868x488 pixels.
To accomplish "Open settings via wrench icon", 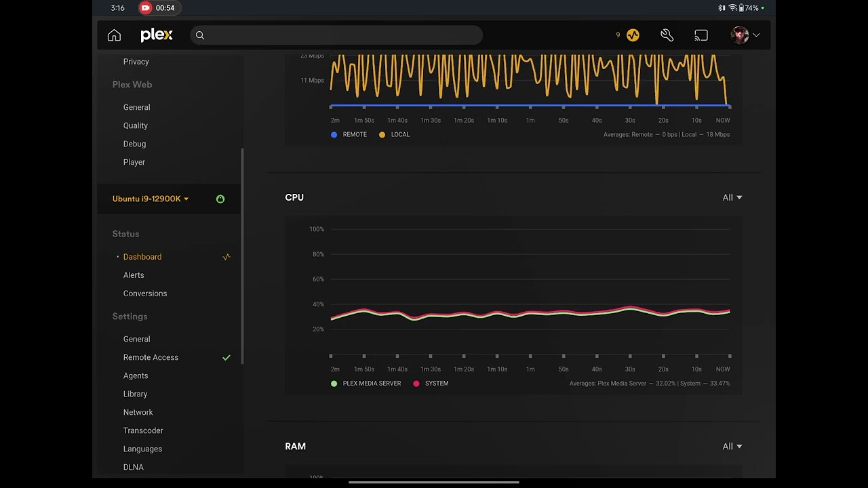I will [667, 35].
